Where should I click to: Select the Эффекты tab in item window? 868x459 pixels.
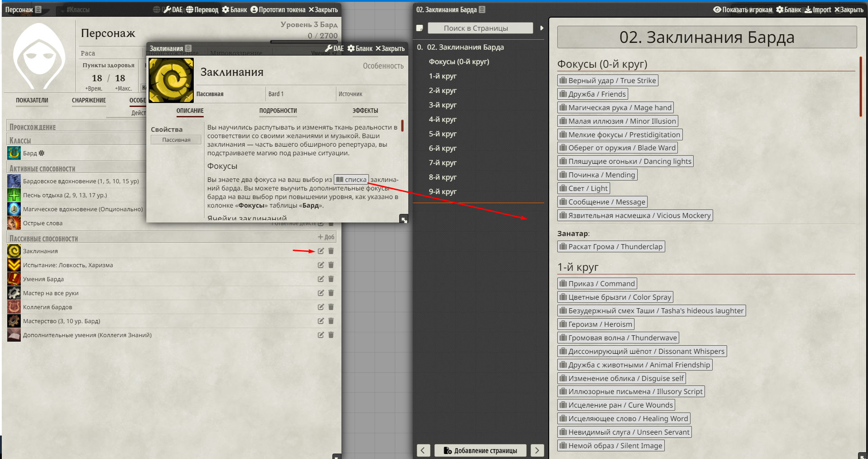click(x=365, y=111)
